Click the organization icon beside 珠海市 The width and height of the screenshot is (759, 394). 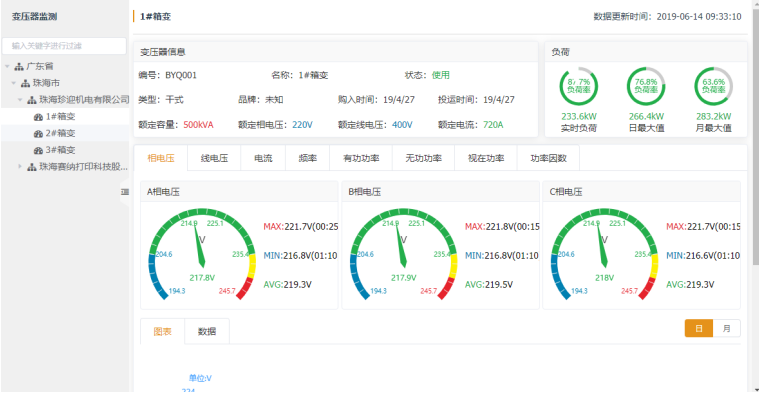26,83
